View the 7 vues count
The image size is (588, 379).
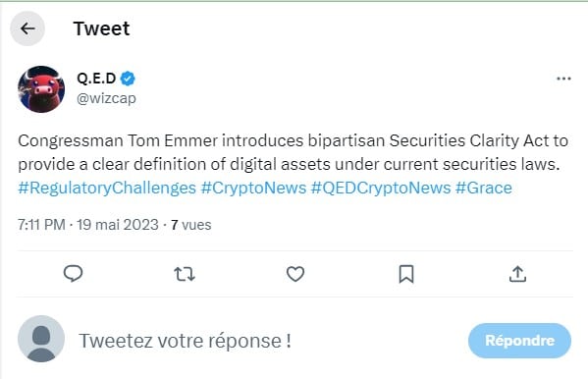click(x=190, y=225)
